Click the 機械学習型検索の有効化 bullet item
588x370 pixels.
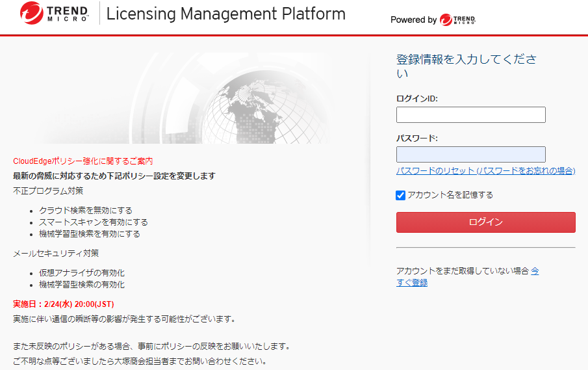(x=82, y=284)
